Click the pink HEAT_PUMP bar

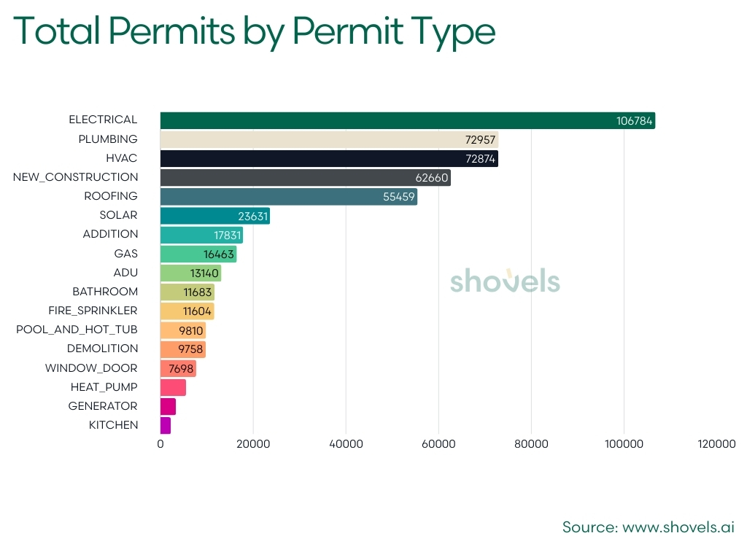(x=174, y=388)
